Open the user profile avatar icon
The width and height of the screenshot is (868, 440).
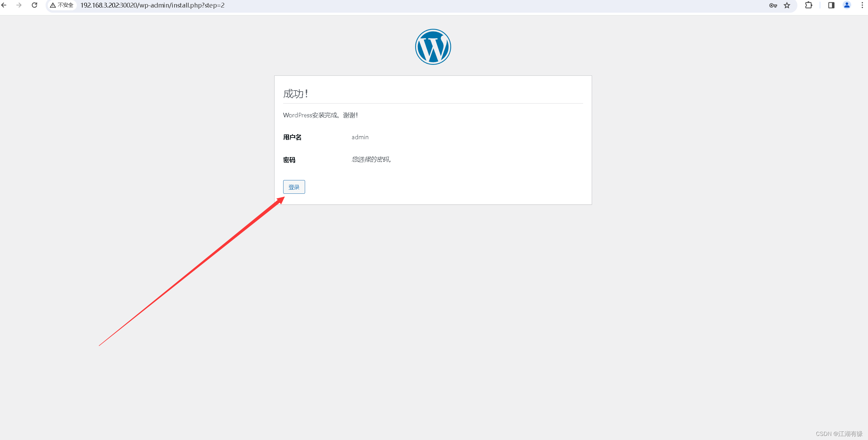point(847,5)
